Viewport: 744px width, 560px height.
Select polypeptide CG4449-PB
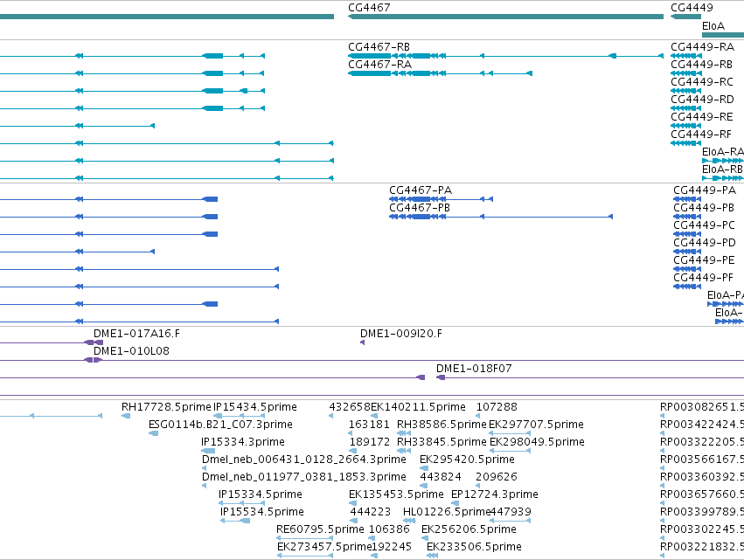(x=687, y=217)
